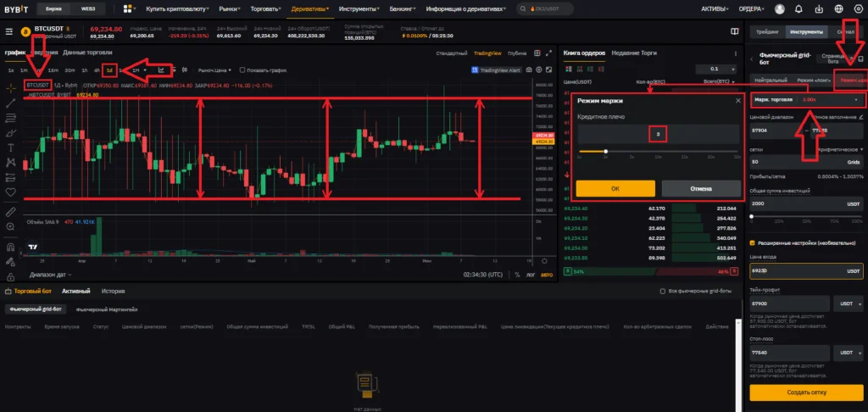Open the user profile avatar
The height and width of the screenshot is (412, 868).
pos(780,8)
